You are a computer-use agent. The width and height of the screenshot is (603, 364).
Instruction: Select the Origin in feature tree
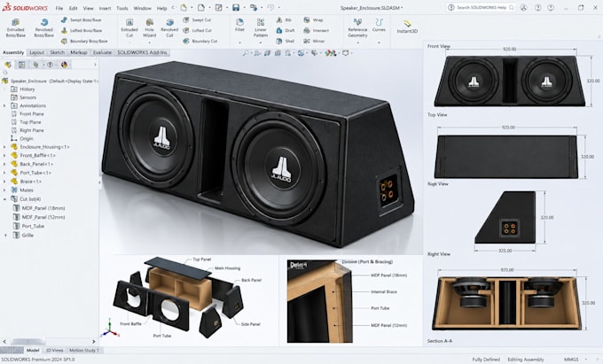pyautogui.click(x=26, y=139)
